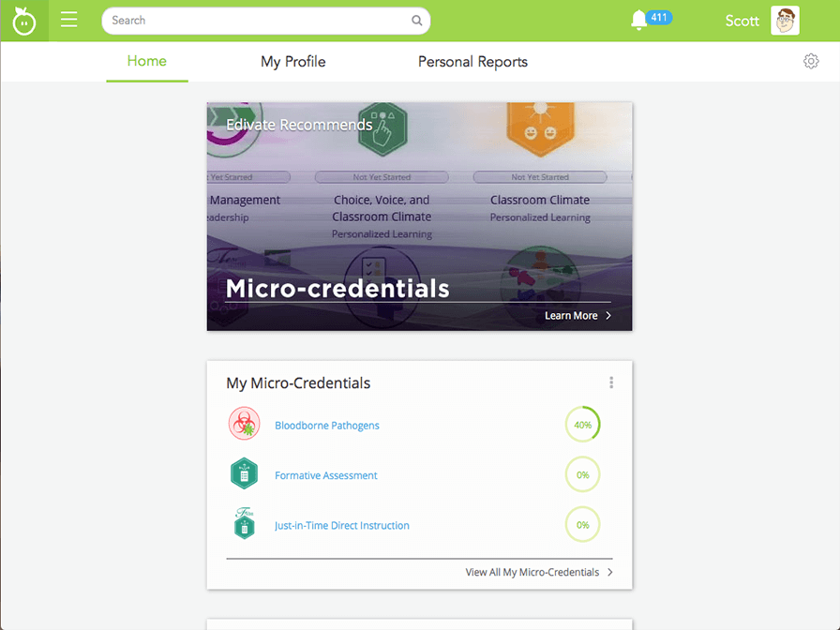This screenshot has height=630, width=840.
Task: Click the search magnifier icon
Action: point(416,21)
